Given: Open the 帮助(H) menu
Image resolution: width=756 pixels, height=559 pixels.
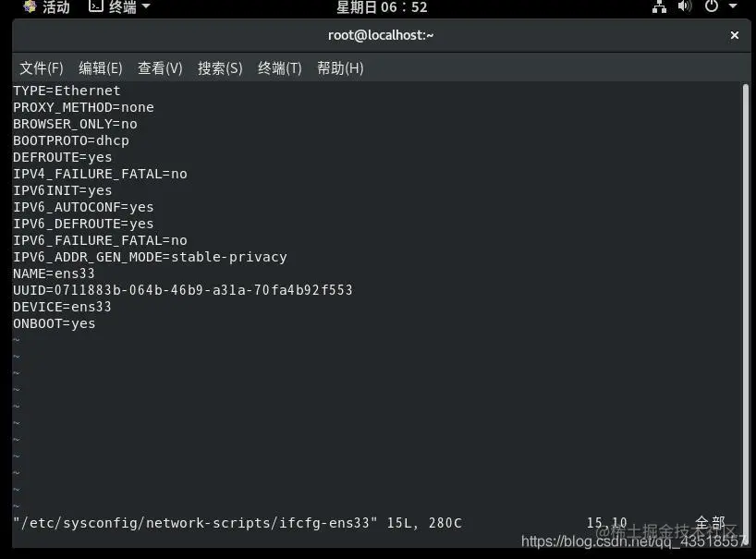Looking at the screenshot, I should pos(340,68).
